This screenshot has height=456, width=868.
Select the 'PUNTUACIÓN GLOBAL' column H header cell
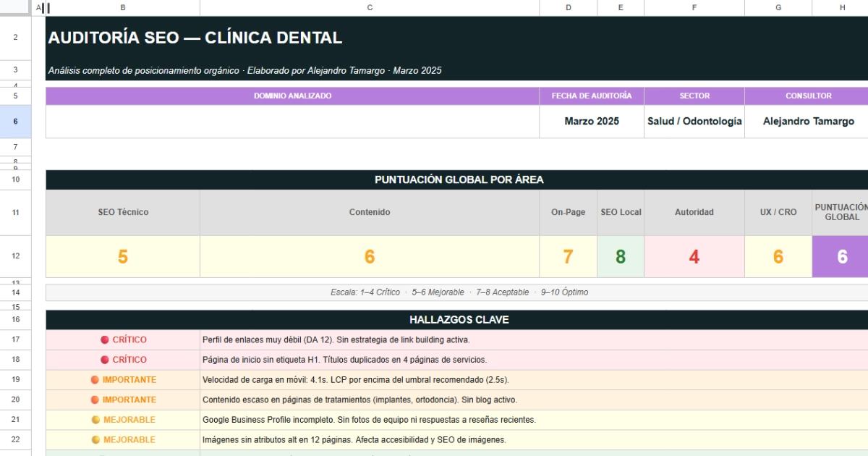pos(841,212)
